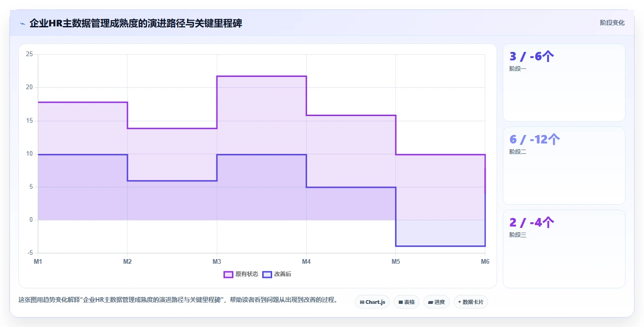Viewport: 644px width, 327px height.
Task: Click the purple 原有状态 legend swatch
Action: (228, 274)
